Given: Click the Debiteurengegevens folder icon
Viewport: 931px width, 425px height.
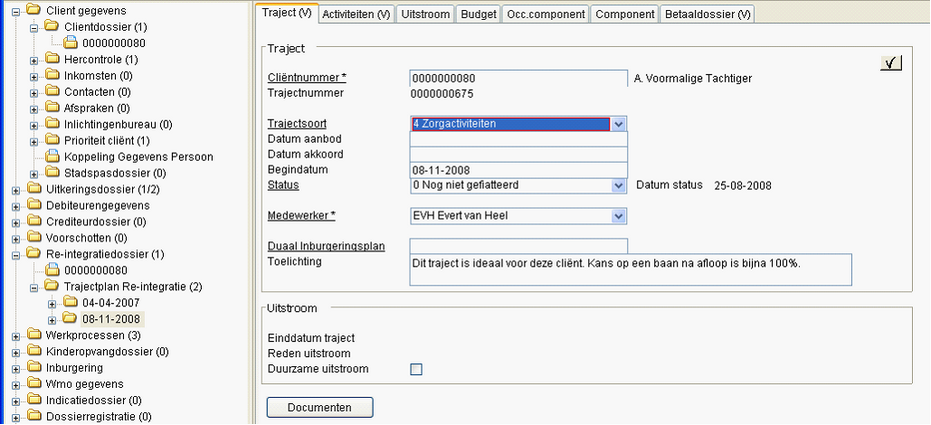Looking at the screenshot, I should [34, 205].
